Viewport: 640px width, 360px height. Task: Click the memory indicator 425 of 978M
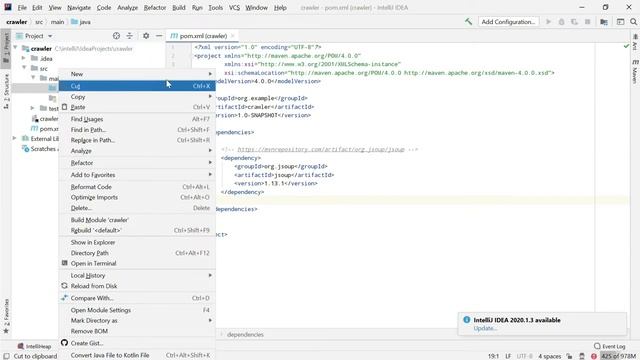click(x=618, y=356)
